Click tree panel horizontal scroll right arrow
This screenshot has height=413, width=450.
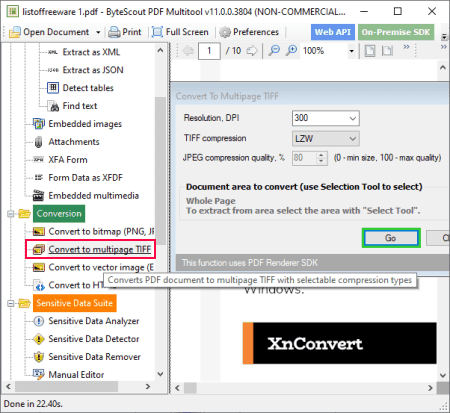pos(148,387)
